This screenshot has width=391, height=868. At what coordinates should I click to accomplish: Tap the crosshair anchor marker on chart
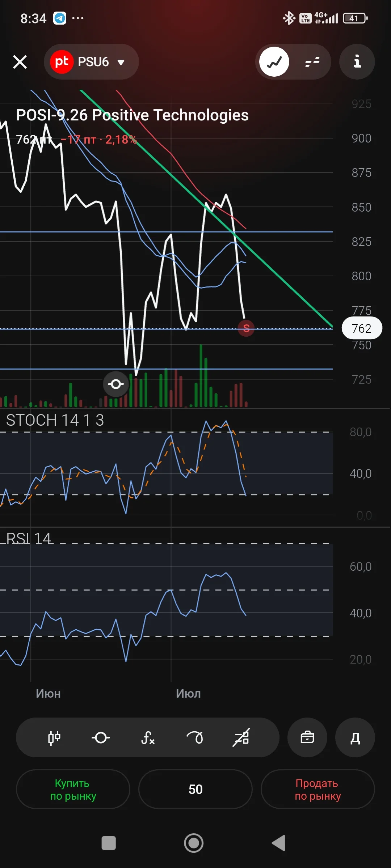click(116, 384)
